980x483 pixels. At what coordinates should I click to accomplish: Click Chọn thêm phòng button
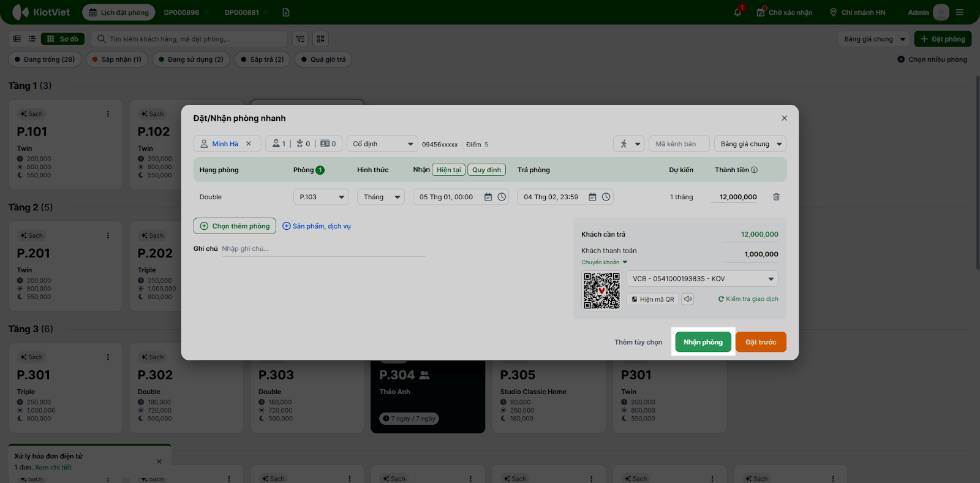tap(235, 226)
